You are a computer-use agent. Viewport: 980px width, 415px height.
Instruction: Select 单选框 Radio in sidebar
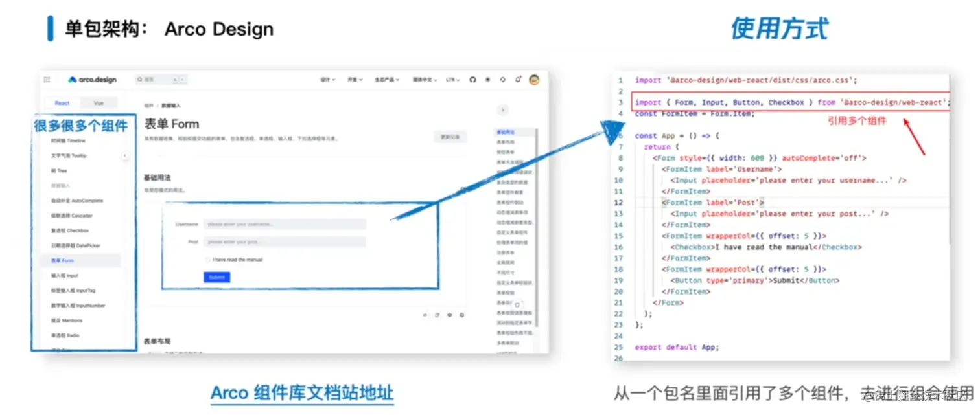(65, 335)
